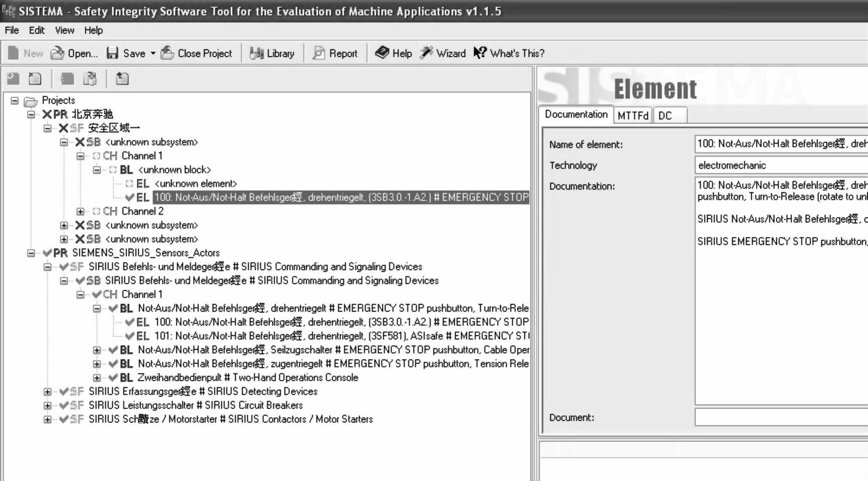The image size is (868, 481).
Task: Select element 101 ASIsafe in the tree
Action: click(x=341, y=336)
